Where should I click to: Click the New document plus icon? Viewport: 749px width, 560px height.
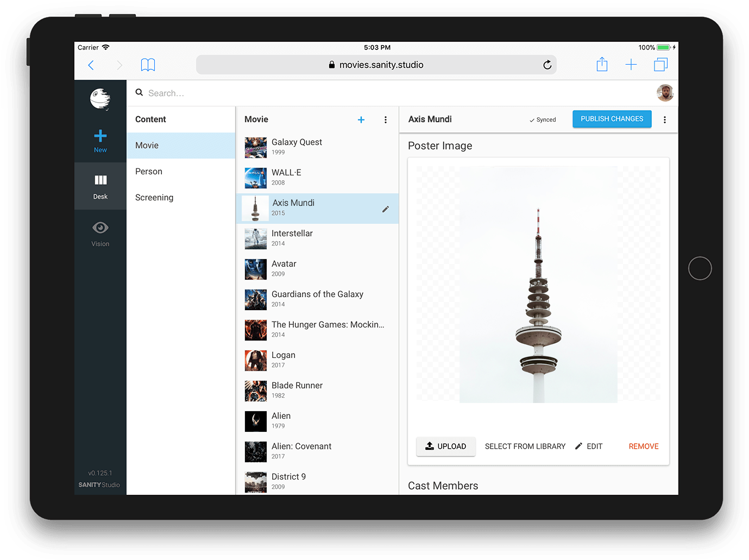100,136
